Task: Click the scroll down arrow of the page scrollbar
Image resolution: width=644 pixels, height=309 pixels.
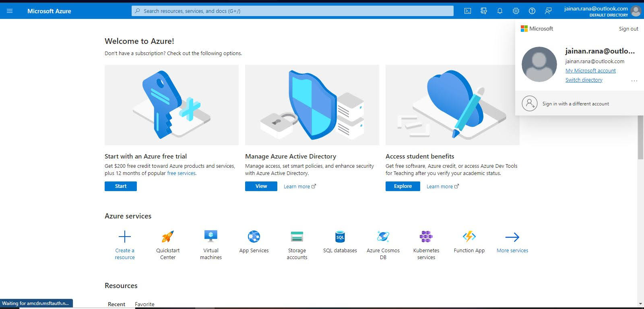Action: tap(640, 304)
